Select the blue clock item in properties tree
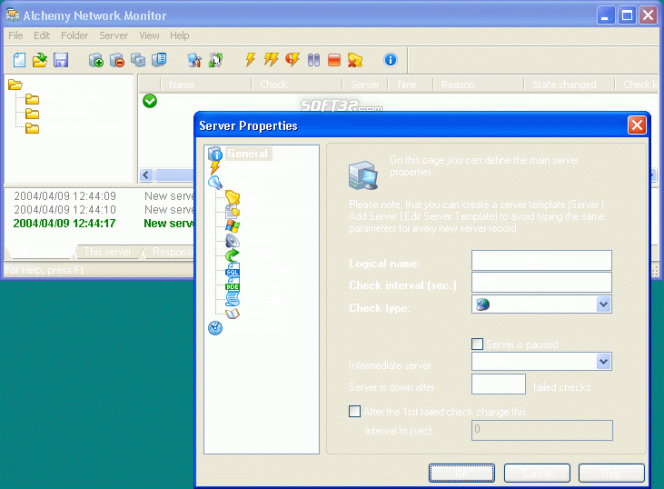This screenshot has width=664, height=489. click(x=215, y=328)
